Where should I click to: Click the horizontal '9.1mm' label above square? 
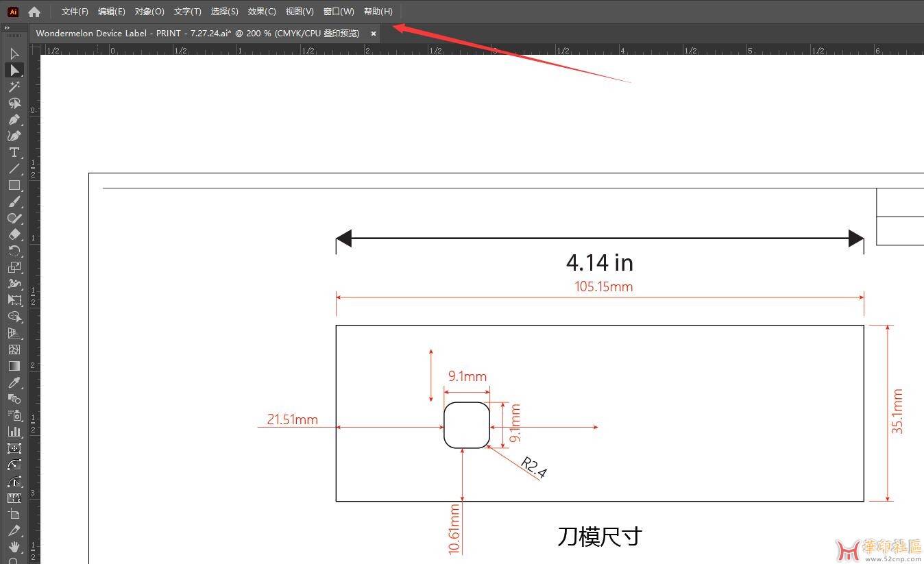coord(467,376)
